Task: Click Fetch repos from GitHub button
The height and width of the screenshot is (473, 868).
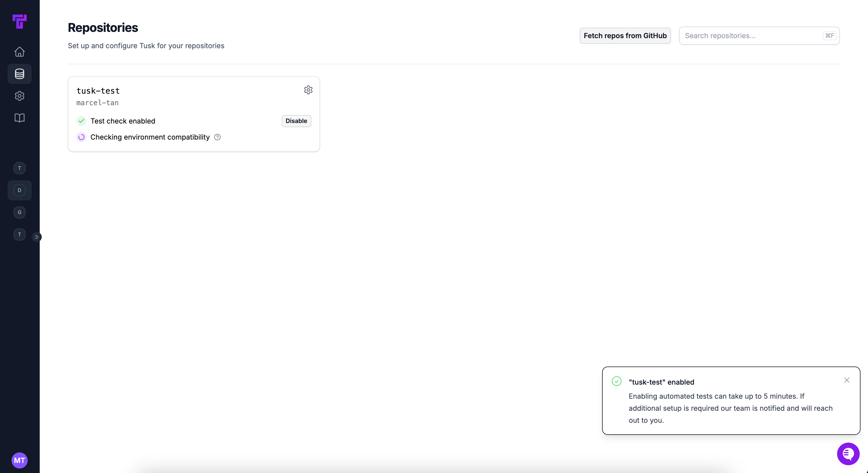Action: pyautogui.click(x=625, y=36)
